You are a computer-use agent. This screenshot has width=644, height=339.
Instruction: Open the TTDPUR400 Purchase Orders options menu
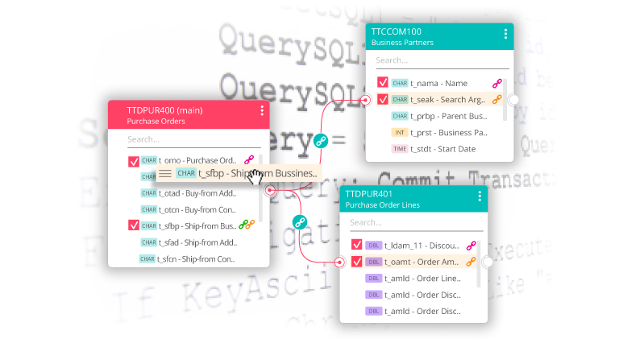(x=262, y=110)
